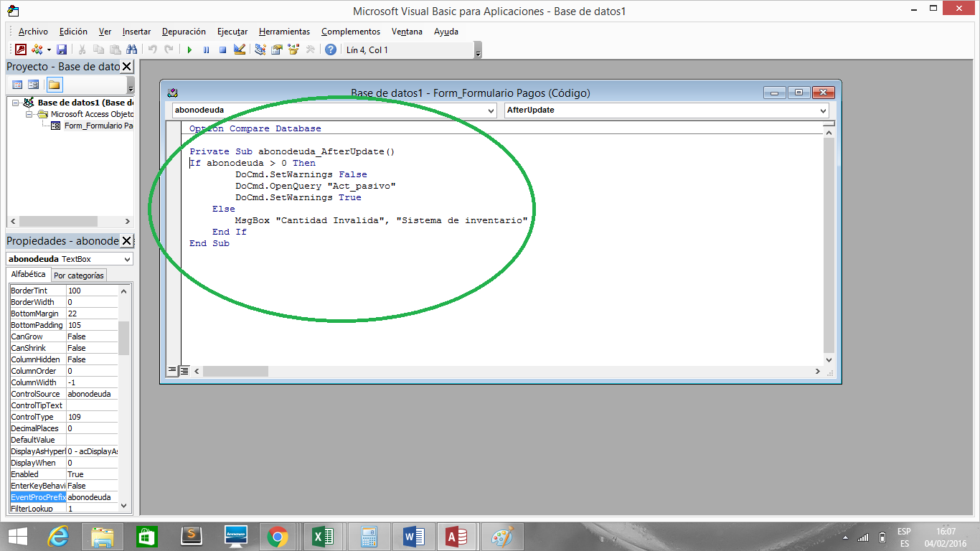Close the Propiedades panel
This screenshot has height=551, width=980.
click(126, 241)
